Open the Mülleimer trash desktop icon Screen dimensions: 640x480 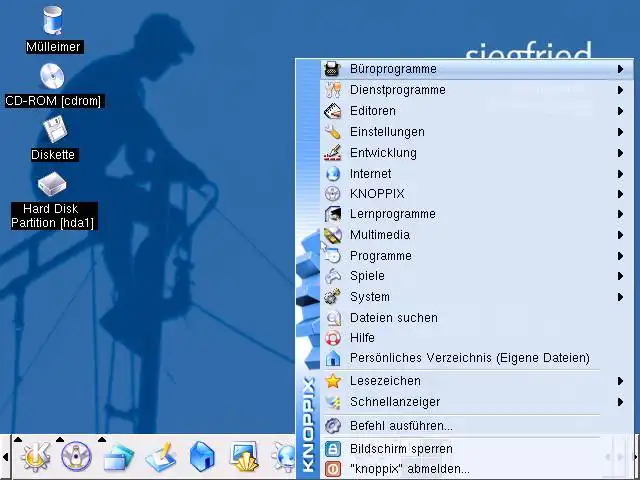[53, 20]
